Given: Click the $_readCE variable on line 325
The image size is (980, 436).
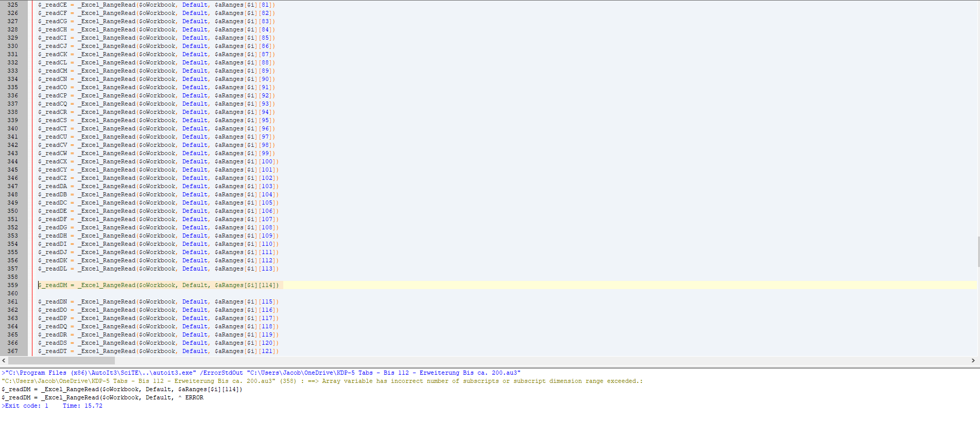Looking at the screenshot, I should (x=53, y=5).
